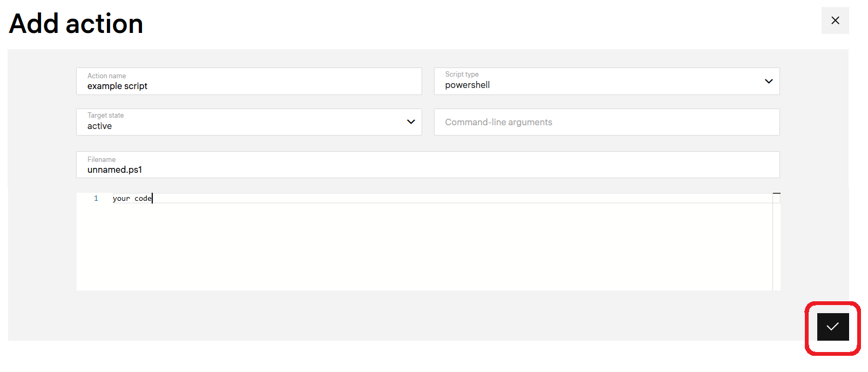
Task: Click the word "code" in the editor
Action: point(143,199)
